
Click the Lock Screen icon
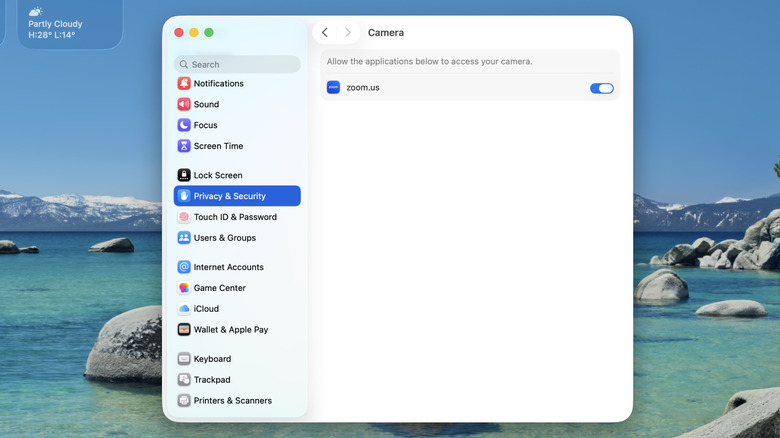click(184, 175)
